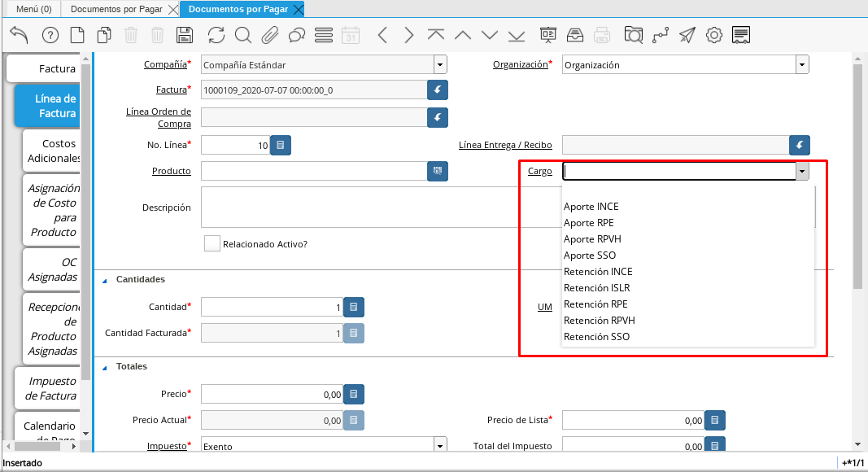Open the Find record magnifier icon

point(242,35)
